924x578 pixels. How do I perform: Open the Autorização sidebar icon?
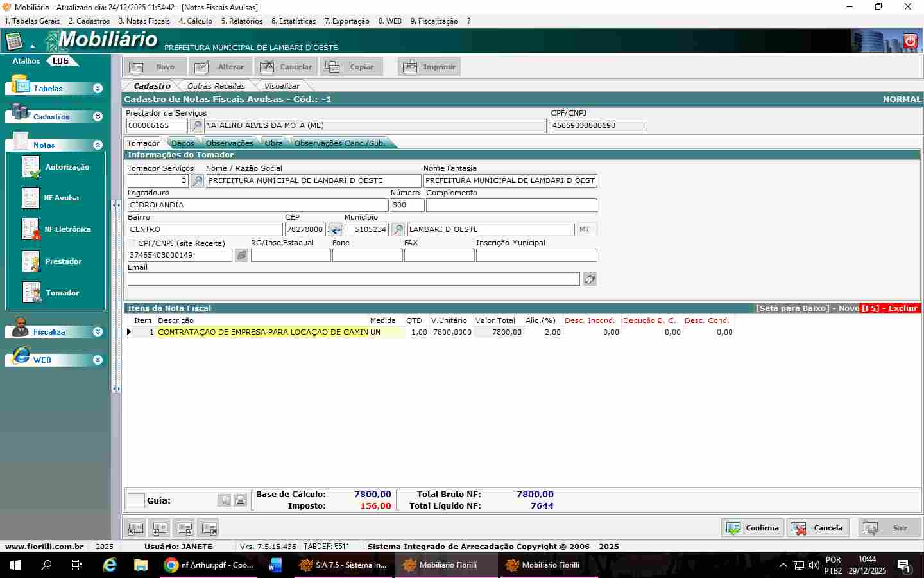[x=31, y=167]
